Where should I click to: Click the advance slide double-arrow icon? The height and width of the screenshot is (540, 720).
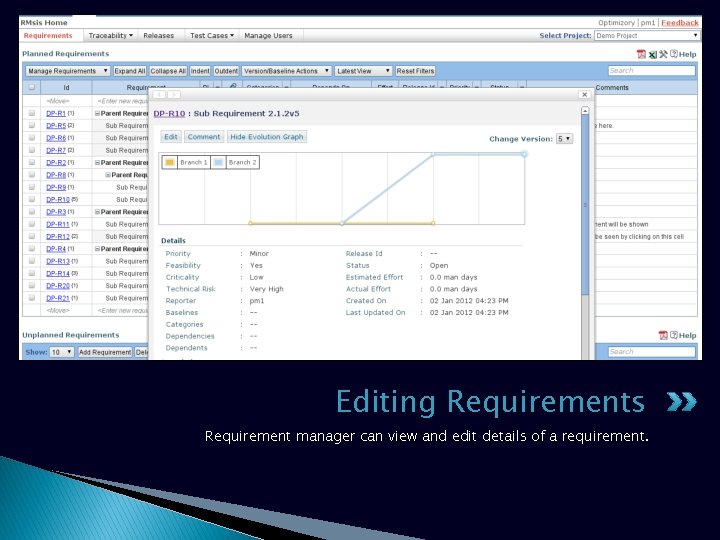(681, 402)
